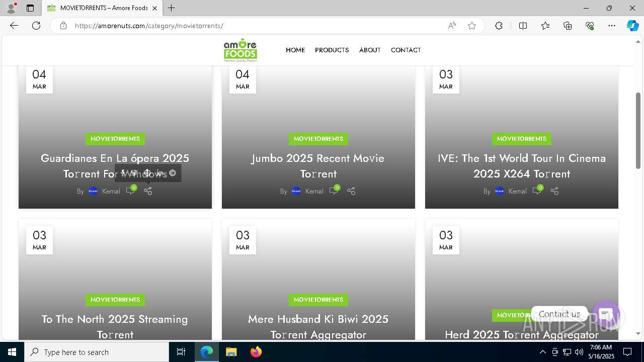The image size is (644, 362).
Task: Open Firefox from the taskbar
Action: pos(256,352)
